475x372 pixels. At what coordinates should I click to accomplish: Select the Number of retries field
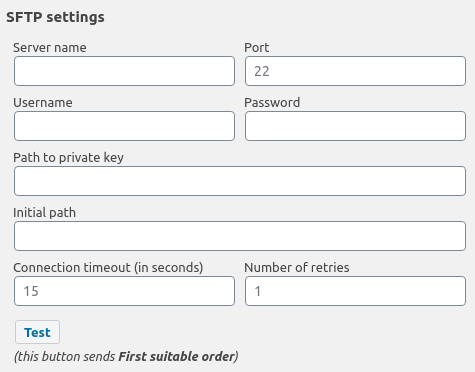[355, 291]
